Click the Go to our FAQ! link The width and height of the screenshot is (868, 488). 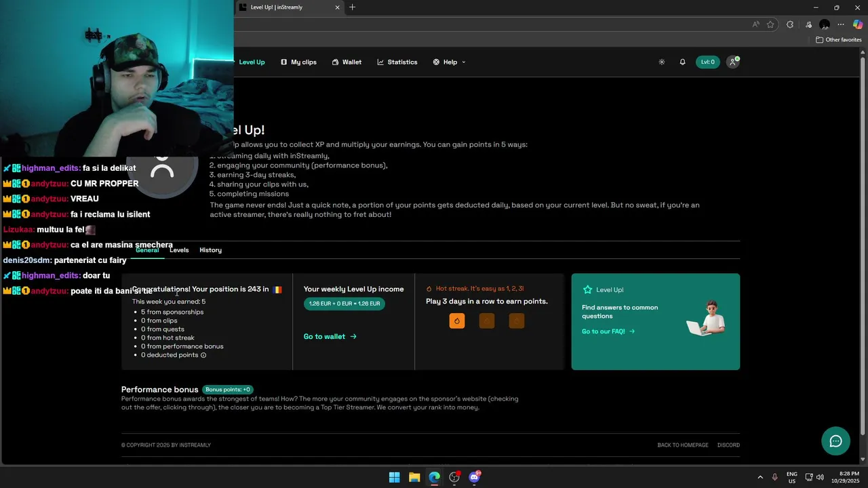[x=608, y=331]
